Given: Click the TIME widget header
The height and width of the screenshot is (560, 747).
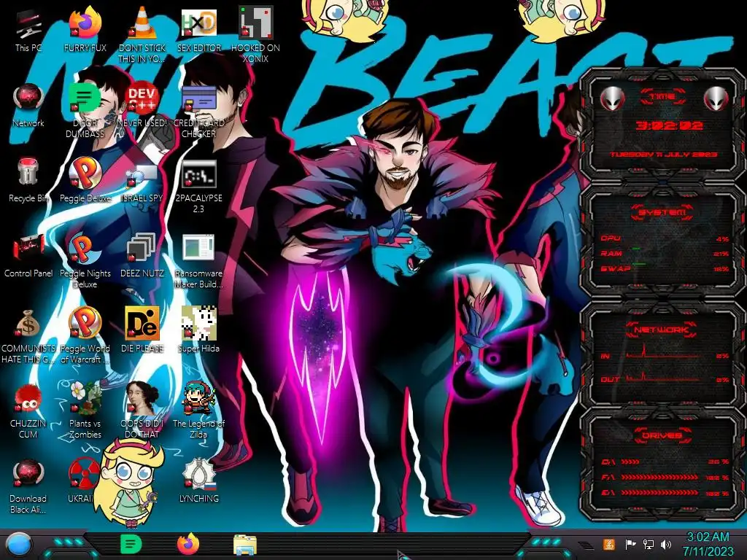Looking at the screenshot, I should click(x=662, y=97).
